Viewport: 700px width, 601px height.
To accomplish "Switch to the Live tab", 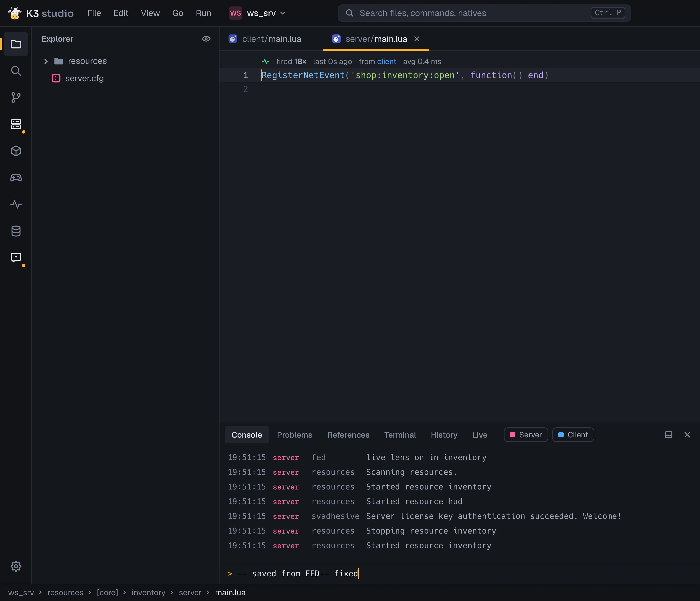I will 480,435.
